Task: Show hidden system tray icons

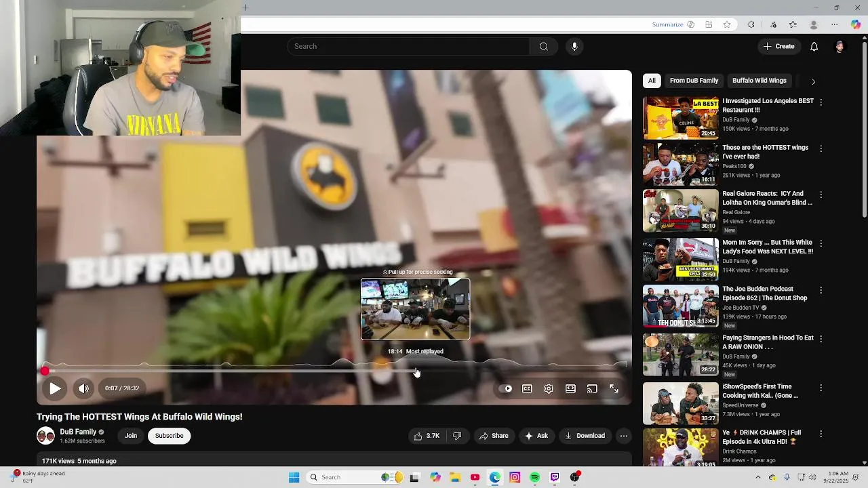Action: 758,477
